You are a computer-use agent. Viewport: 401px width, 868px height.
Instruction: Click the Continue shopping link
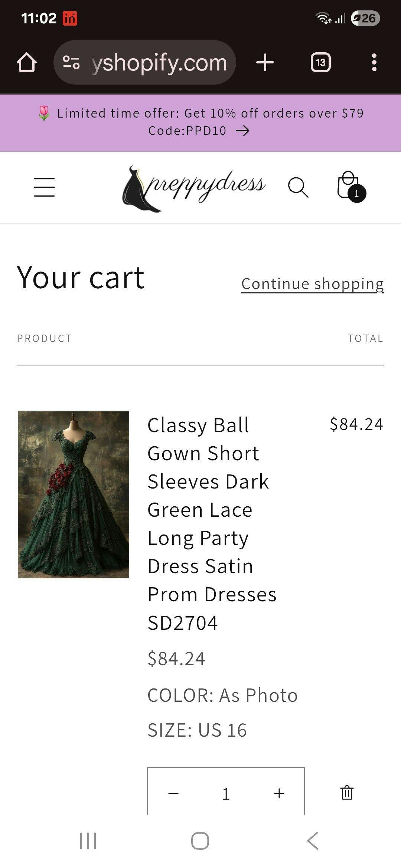tap(312, 284)
